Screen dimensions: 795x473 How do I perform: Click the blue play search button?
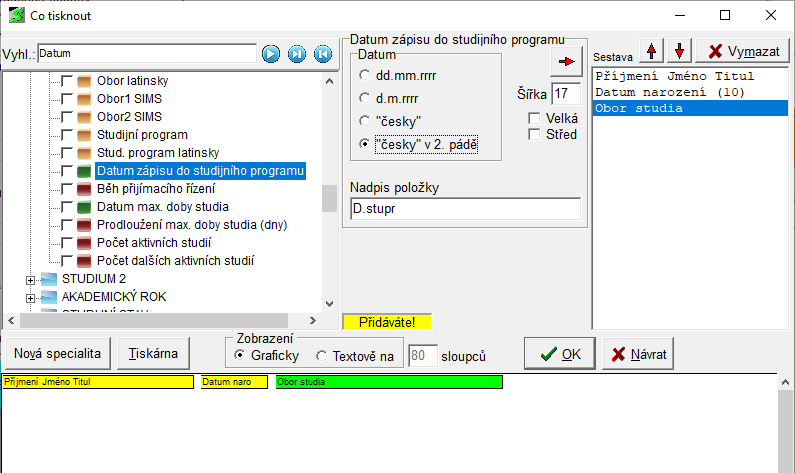[271, 54]
